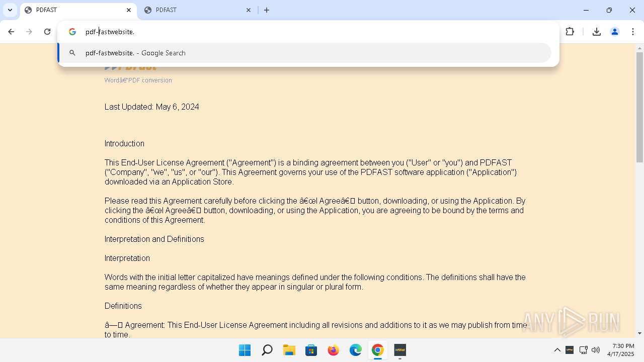Reload the current page
644x362 pixels.
pyautogui.click(x=47, y=32)
